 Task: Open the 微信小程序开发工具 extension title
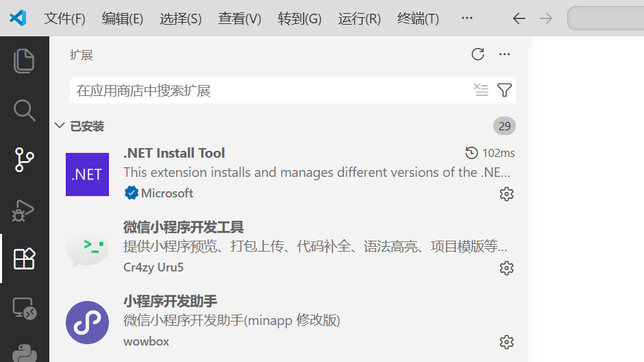tap(184, 227)
